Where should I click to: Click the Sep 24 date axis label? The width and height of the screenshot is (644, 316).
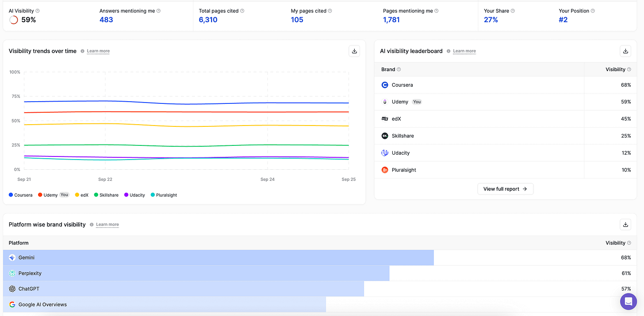(x=268, y=179)
